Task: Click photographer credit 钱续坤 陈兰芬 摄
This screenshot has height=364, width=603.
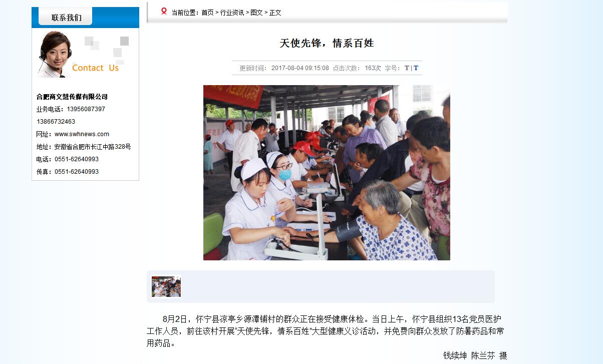Action: [x=475, y=355]
